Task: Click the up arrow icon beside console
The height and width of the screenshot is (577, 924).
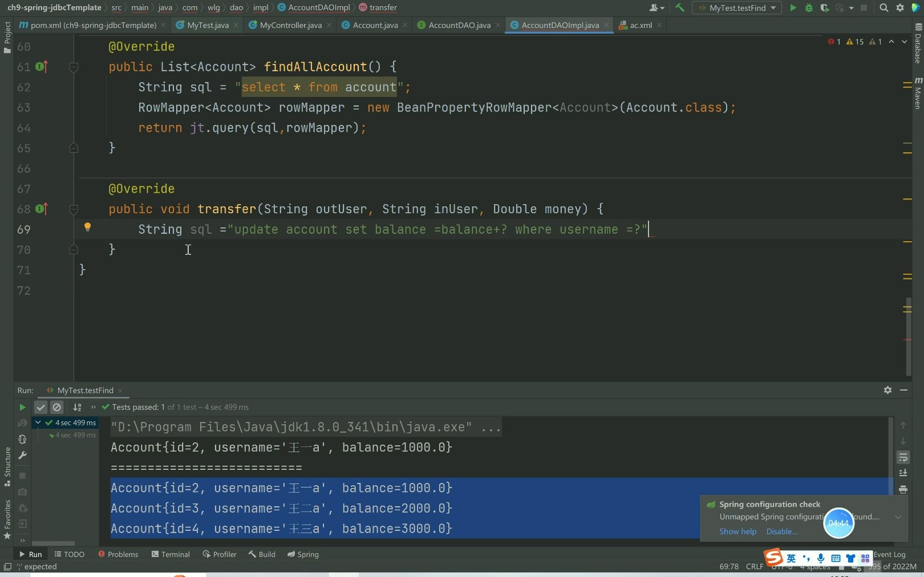Action: pyautogui.click(x=903, y=425)
